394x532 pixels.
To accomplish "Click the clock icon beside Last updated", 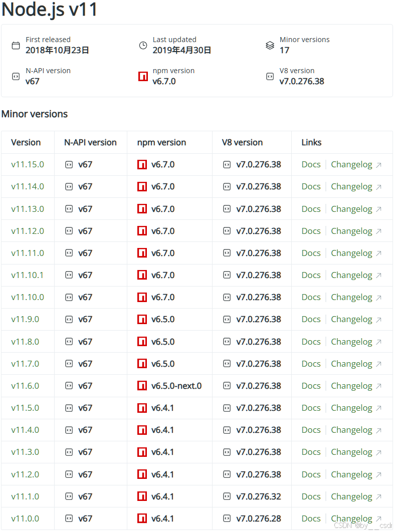I will (143, 46).
